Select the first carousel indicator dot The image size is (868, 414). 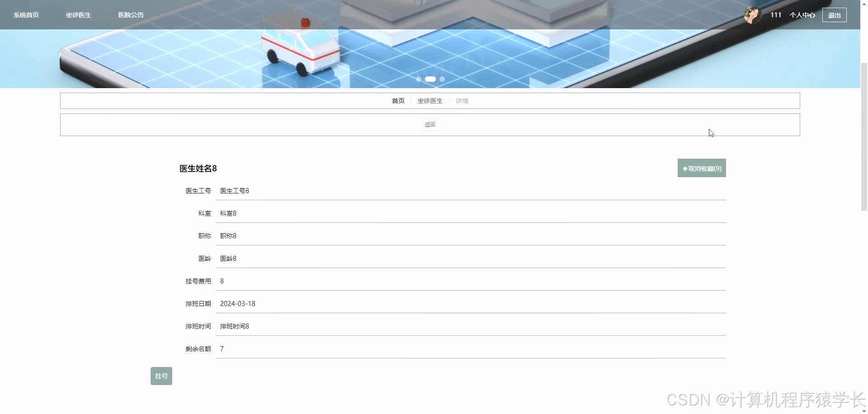tap(419, 79)
